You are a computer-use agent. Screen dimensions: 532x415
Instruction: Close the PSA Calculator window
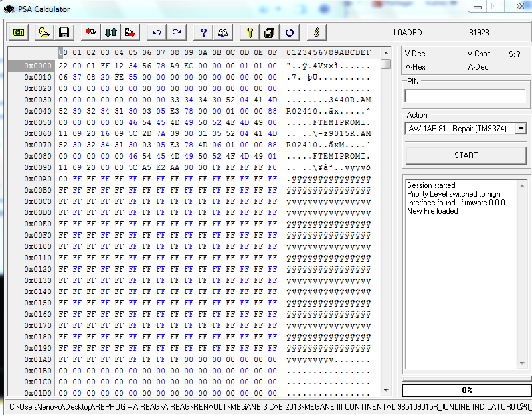[521, 7]
